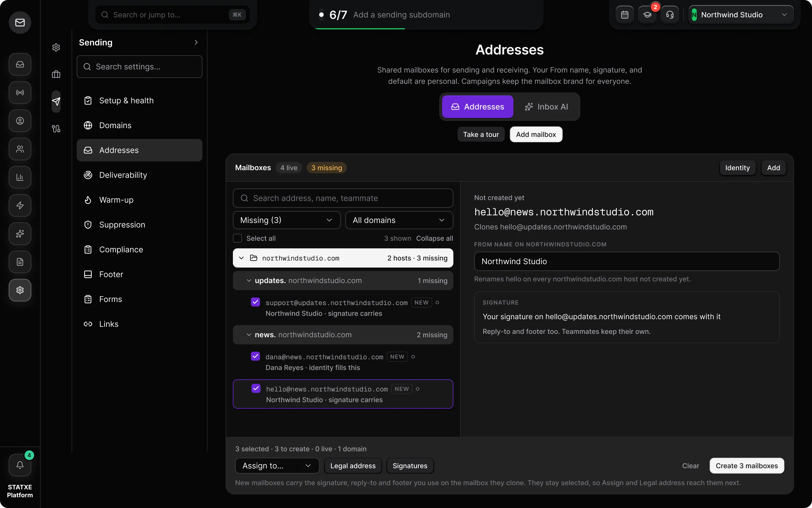Viewport: 812px width, 508px height.
Task: Open the audience people icon in the left rail
Action: pyautogui.click(x=20, y=149)
